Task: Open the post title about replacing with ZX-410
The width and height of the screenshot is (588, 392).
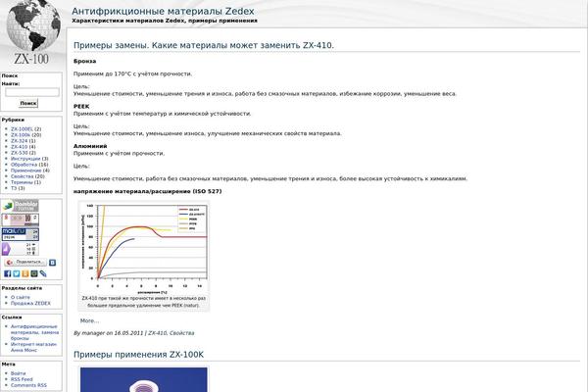Action: (204, 45)
